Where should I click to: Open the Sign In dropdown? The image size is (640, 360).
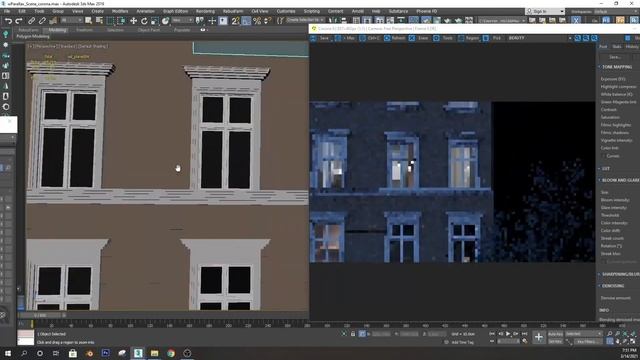pyautogui.click(x=545, y=11)
